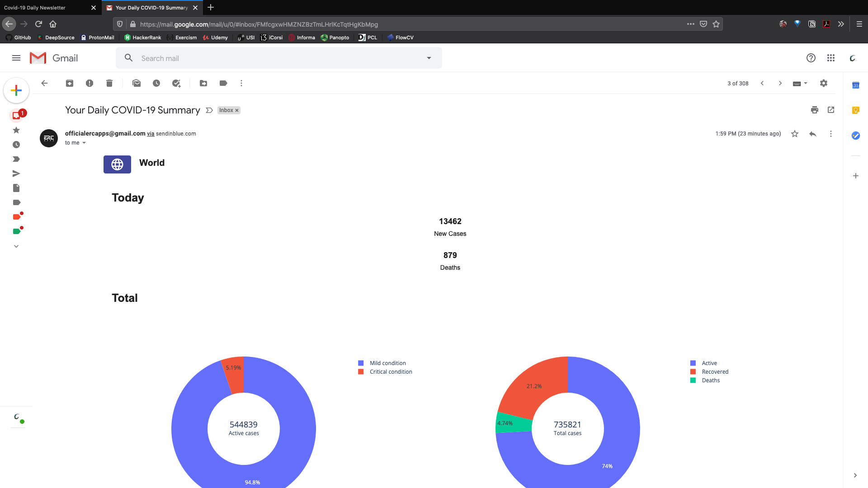
Task: Report email as spam
Action: 90,83
